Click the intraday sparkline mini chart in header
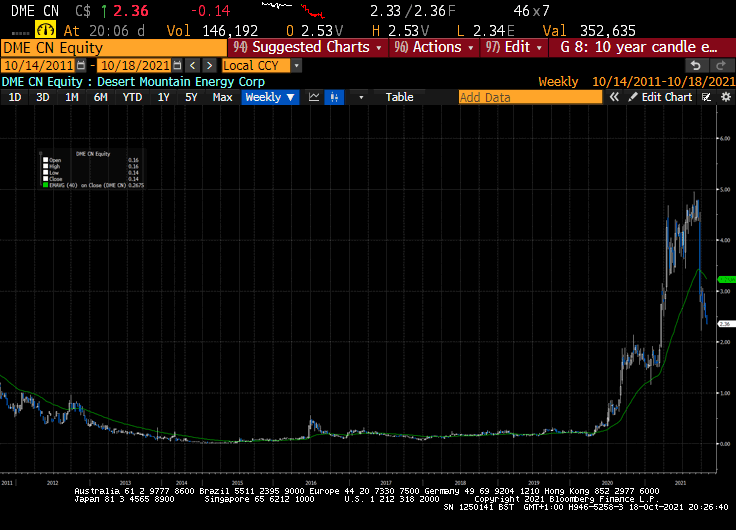The image size is (736, 530). coord(293,10)
